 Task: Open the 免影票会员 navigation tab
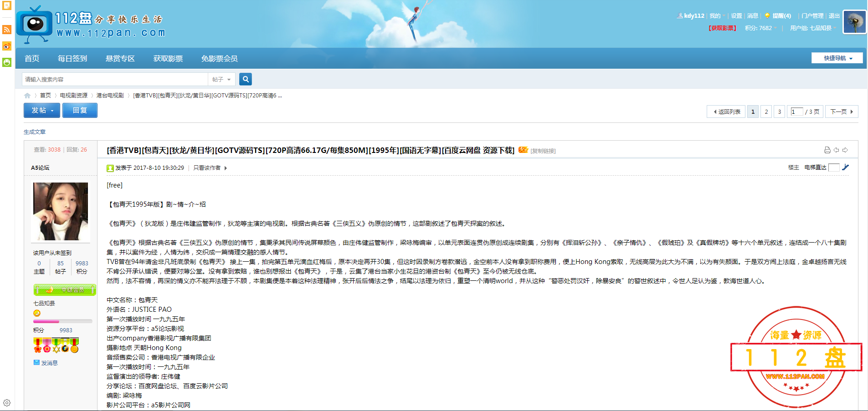220,58
